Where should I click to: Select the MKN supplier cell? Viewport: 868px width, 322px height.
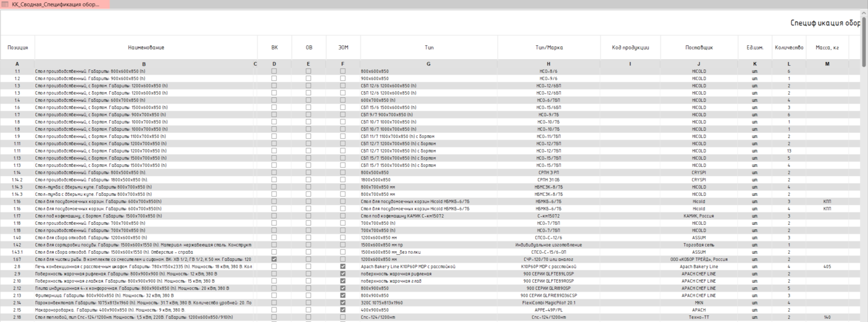pyautogui.click(x=698, y=303)
